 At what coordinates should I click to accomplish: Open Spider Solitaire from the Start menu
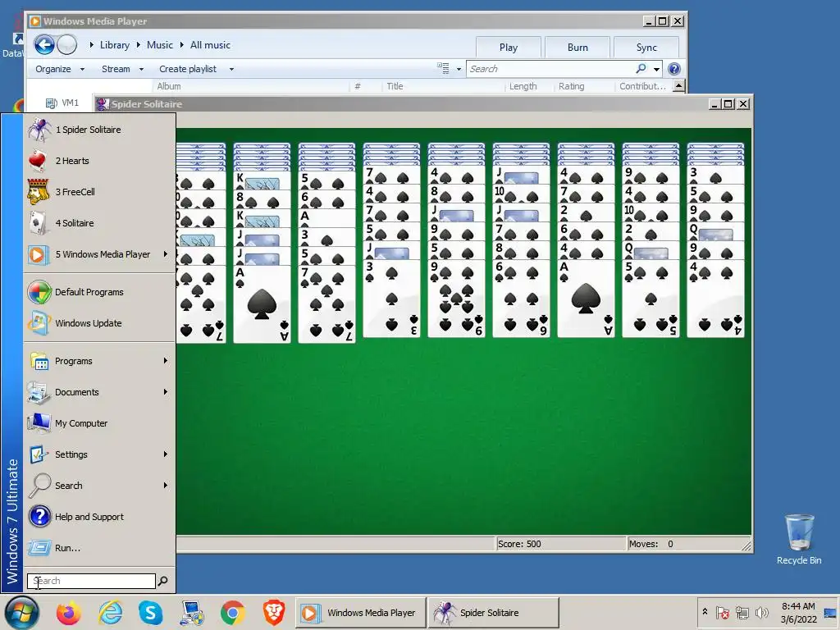pyautogui.click(x=99, y=130)
